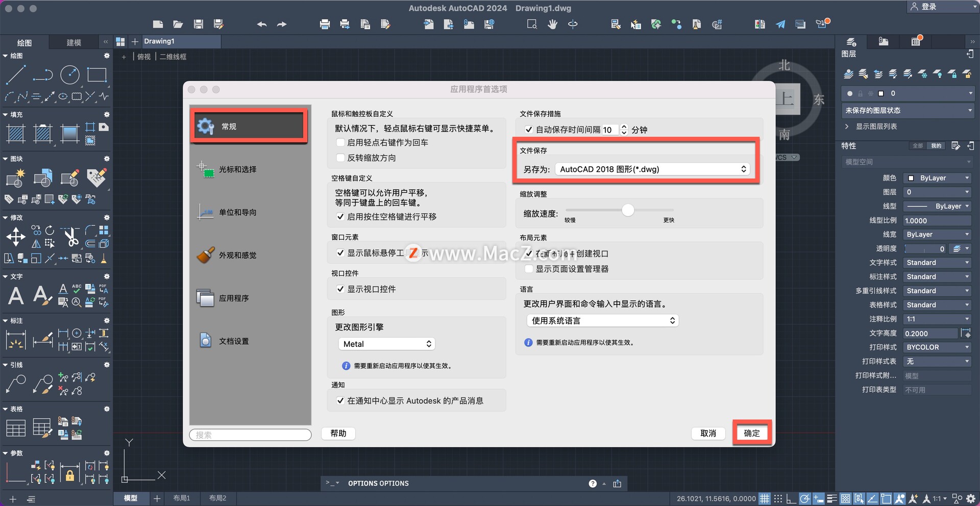980x506 pixels.
Task: Toggle the automatic save interval checkbox
Action: pyautogui.click(x=529, y=130)
